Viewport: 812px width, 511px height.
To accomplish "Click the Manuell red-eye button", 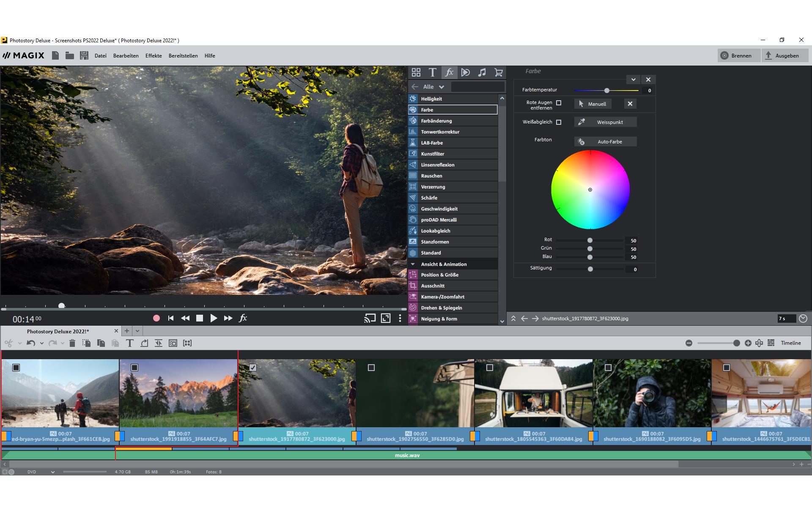I will click(592, 104).
